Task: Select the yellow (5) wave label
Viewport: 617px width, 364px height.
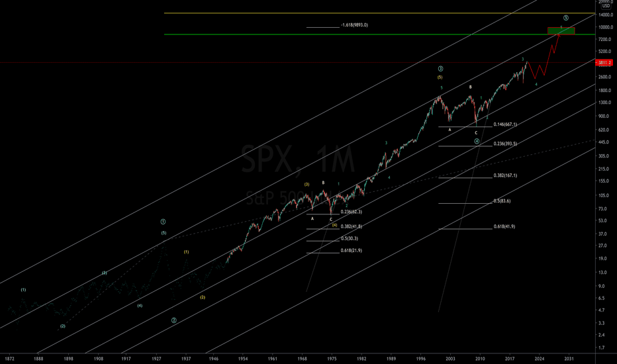Action: (x=440, y=77)
